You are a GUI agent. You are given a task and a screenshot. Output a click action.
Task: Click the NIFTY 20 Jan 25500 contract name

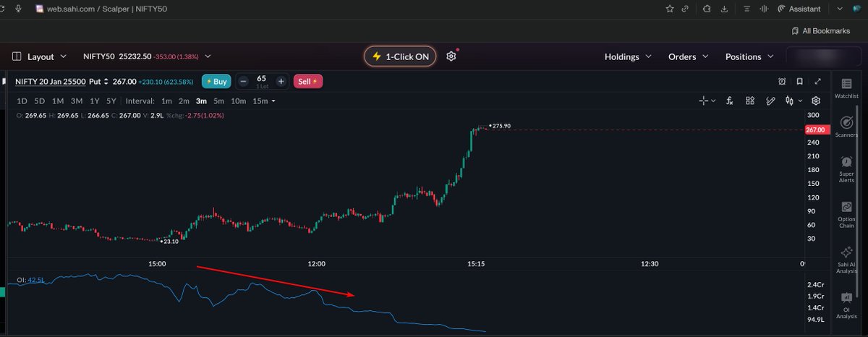(50, 82)
